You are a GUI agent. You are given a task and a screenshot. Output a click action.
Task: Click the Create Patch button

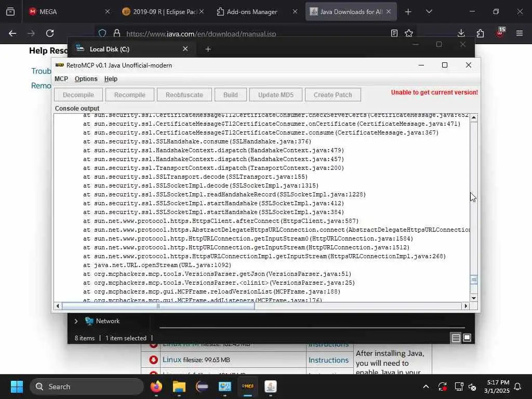click(332, 95)
